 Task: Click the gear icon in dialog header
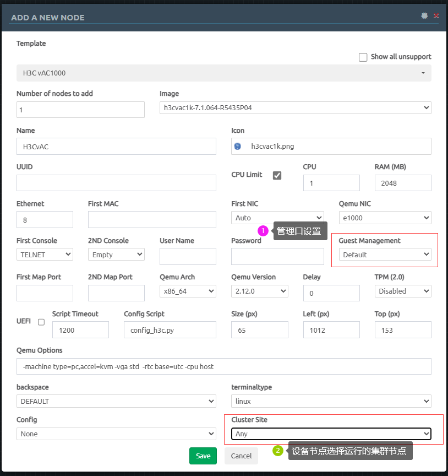pos(424,15)
